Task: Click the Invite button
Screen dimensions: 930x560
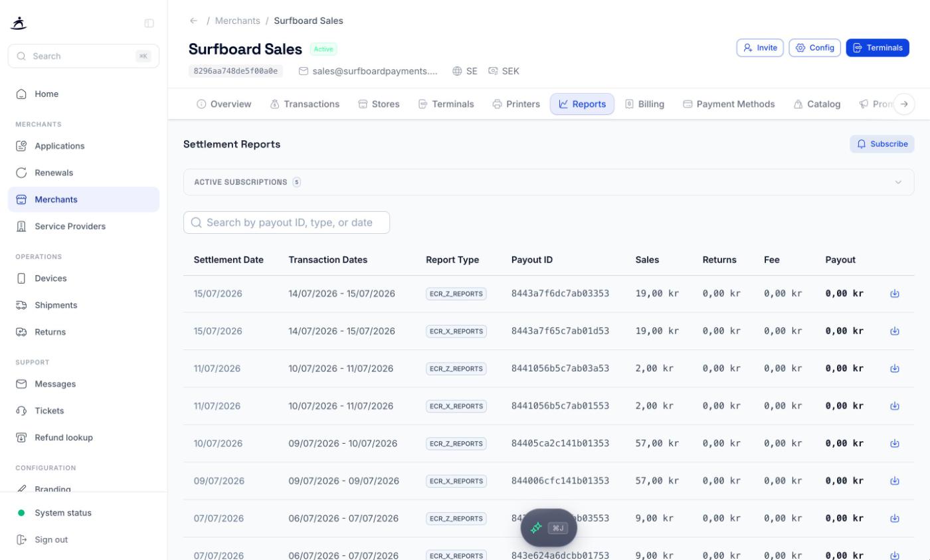Action: 760,48
